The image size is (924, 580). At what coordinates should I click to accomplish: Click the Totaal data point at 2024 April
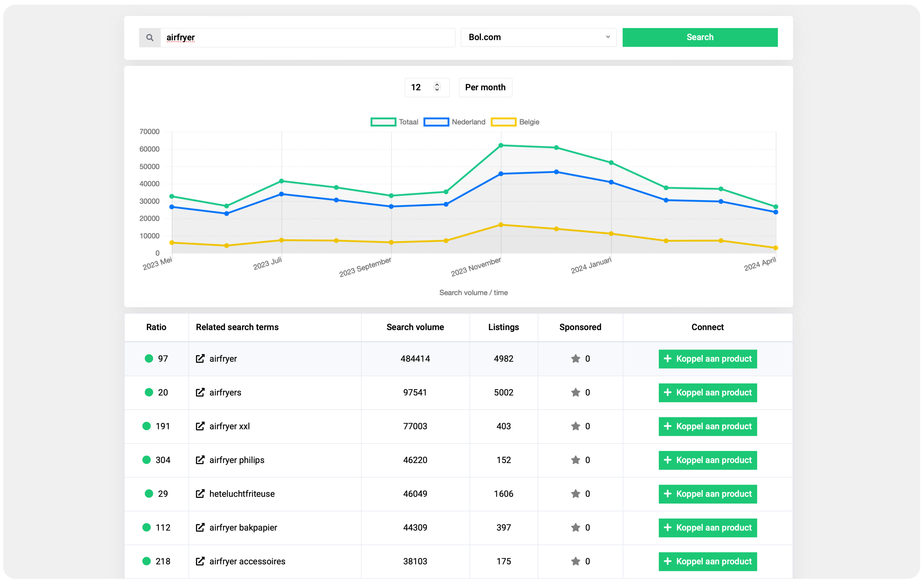pos(776,207)
